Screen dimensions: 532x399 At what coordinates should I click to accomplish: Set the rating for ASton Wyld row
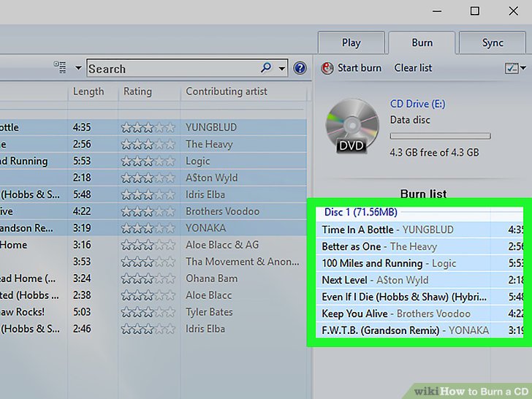(x=148, y=178)
